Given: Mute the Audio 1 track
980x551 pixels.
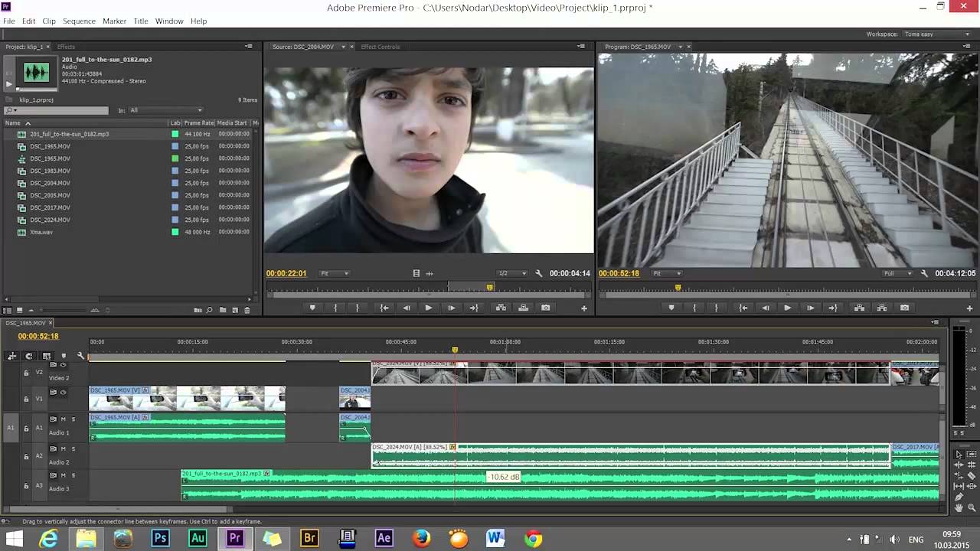Looking at the screenshot, I should (64, 419).
